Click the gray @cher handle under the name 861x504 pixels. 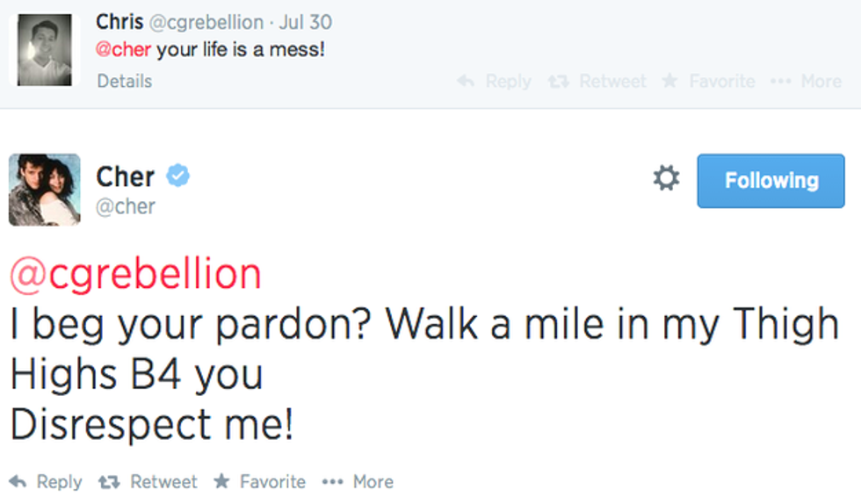tap(126, 206)
